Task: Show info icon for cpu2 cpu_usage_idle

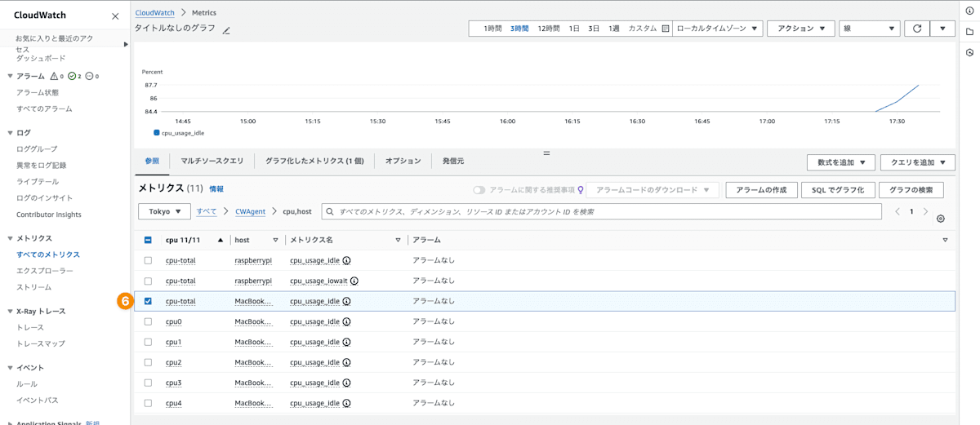Action: tap(346, 362)
